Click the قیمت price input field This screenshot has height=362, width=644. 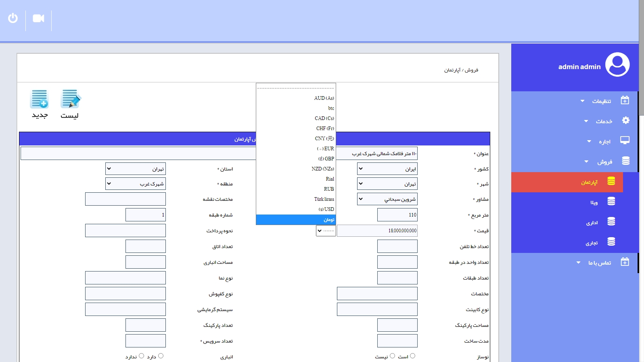coord(377,231)
